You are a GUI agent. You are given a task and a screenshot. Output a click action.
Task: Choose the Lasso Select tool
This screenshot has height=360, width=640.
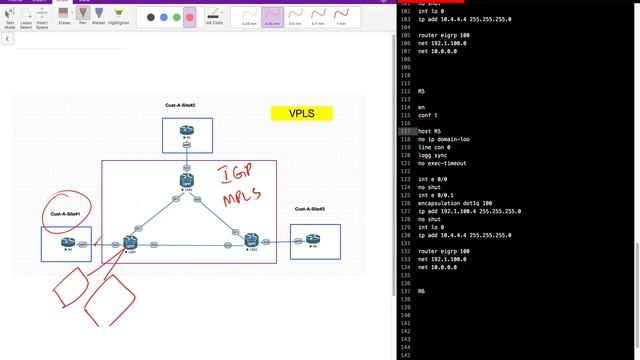point(26,18)
